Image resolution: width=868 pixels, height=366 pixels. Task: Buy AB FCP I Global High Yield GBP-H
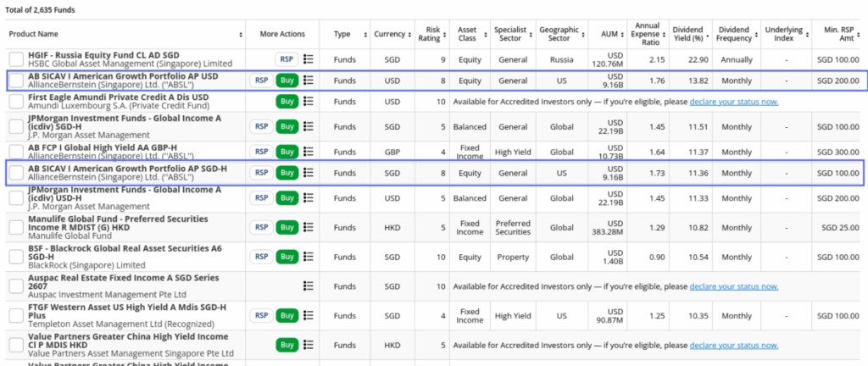click(x=287, y=152)
